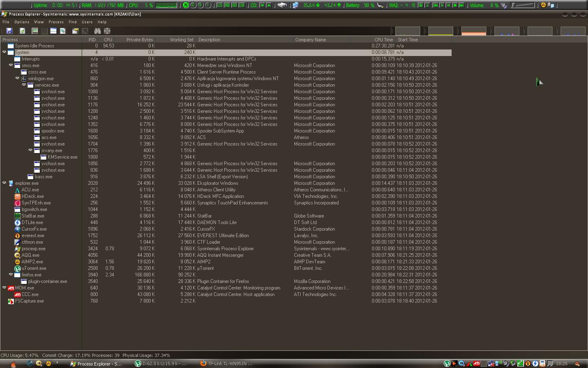This screenshot has width=588, height=368.
Task: Open the Users menu
Action: coord(87,22)
